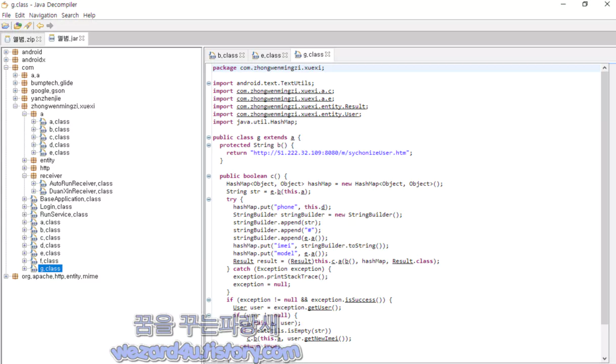Follow the com.zhongwenmingzi.xuexi.a.e import link
The width and height of the screenshot is (616, 364).
point(285,99)
